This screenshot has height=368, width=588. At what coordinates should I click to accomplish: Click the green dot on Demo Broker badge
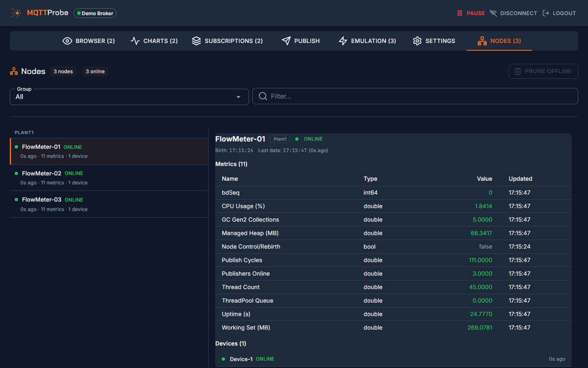(79, 13)
